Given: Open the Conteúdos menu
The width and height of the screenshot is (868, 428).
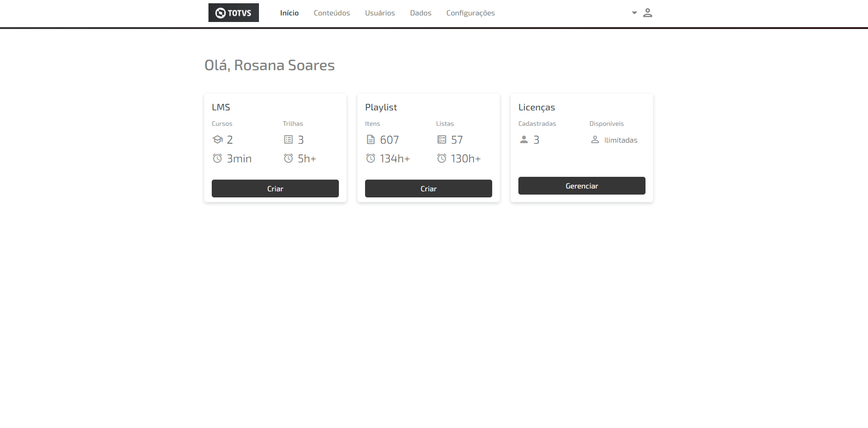Looking at the screenshot, I should 332,13.
